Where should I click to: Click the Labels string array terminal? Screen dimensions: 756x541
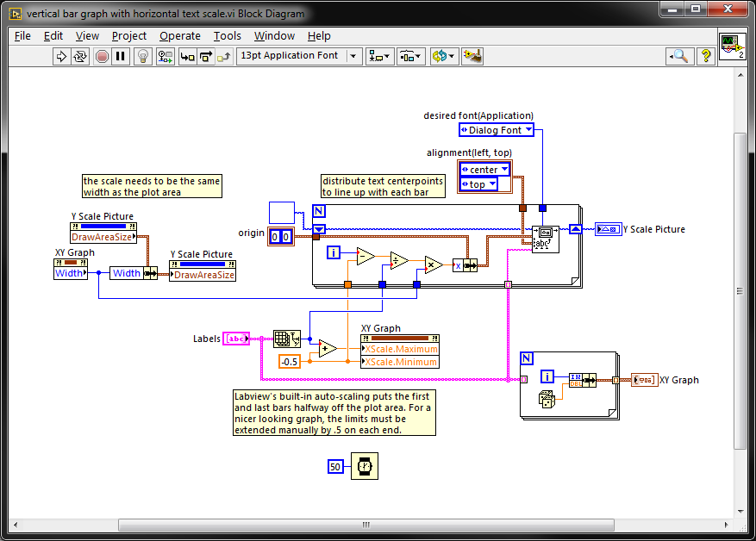coord(236,339)
